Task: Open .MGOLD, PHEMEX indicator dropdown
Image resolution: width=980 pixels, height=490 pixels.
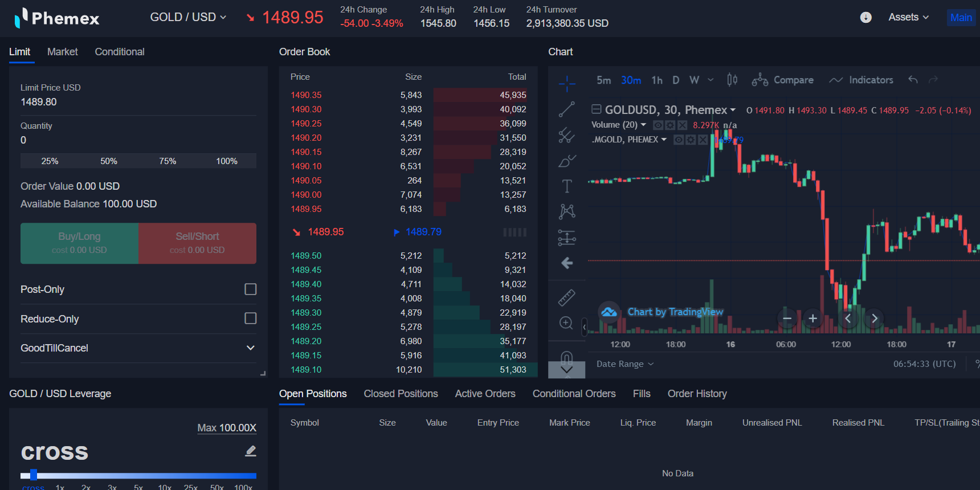Action: (x=664, y=140)
